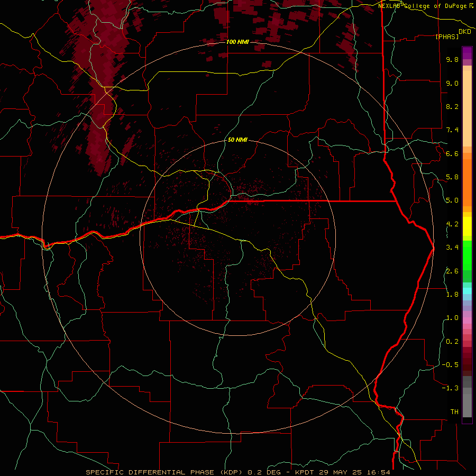Image resolution: width=476 pixels, height=476 pixels.
Task: Click the DKD label above the color scale
Action: pyautogui.click(x=465, y=32)
